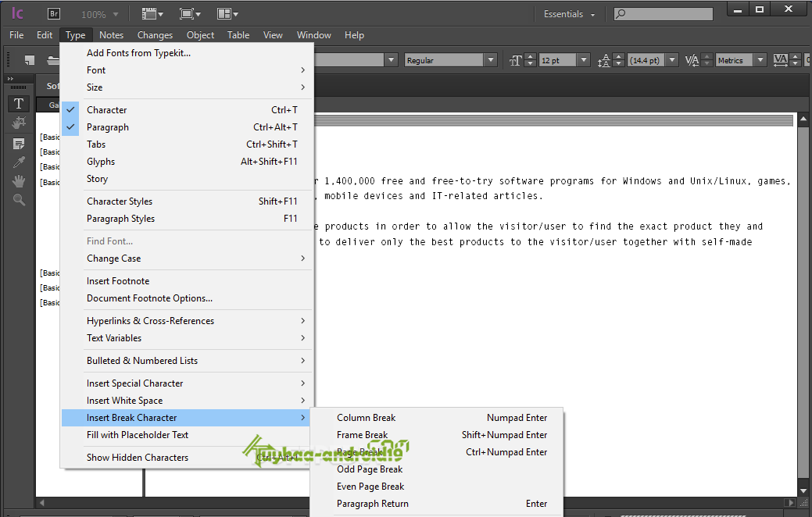This screenshot has height=517, width=812.
Task: Choose Add Fonts from Typekit
Action: [188, 53]
